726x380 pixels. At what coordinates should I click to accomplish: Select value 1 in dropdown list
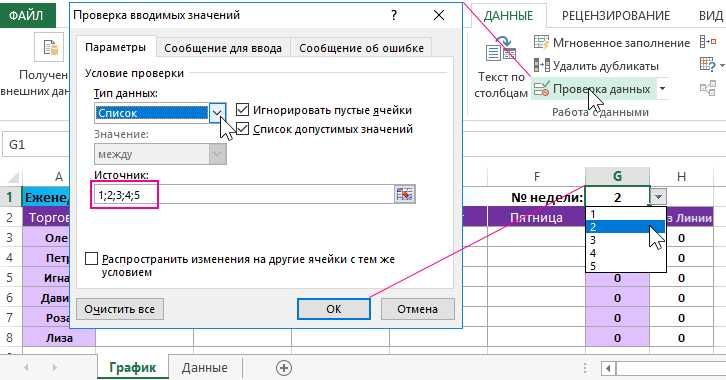626,214
